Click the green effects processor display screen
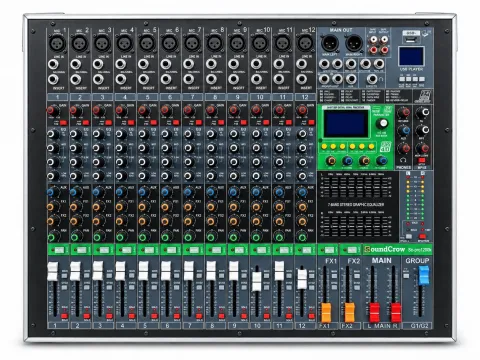This screenshot has width=480, height=360. point(346,124)
